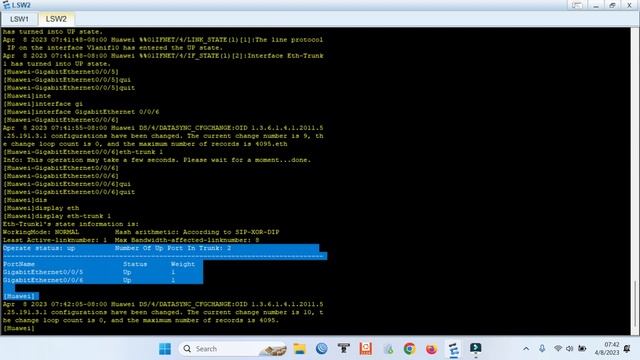
Task: Open the orange square app in taskbar
Action: pos(366,349)
